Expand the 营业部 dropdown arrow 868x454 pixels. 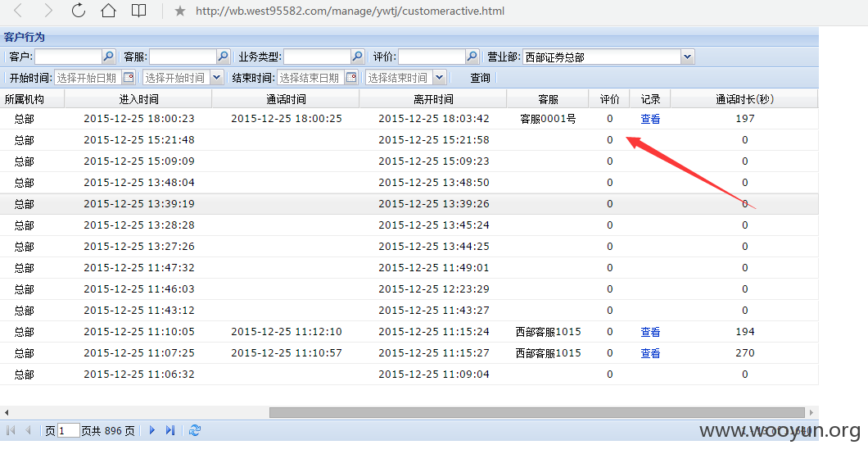[x=688, y=57]
